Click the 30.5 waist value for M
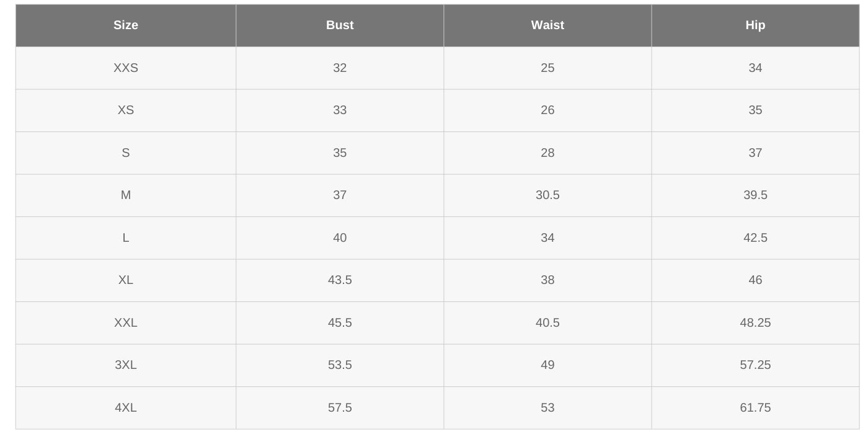This screenshot has height=434, width=868. (547, 195)
